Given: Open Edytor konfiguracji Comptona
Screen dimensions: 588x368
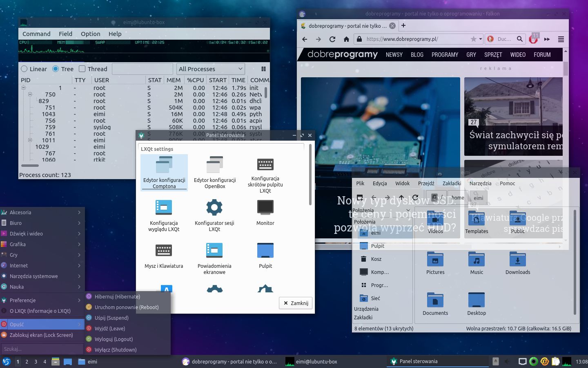Looking at the screenshot, I should point(164,172).
